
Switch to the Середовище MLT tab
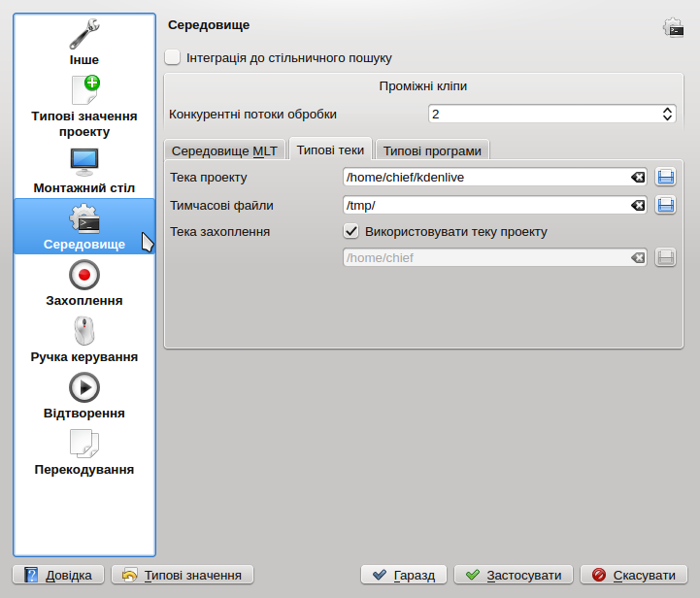224,150
